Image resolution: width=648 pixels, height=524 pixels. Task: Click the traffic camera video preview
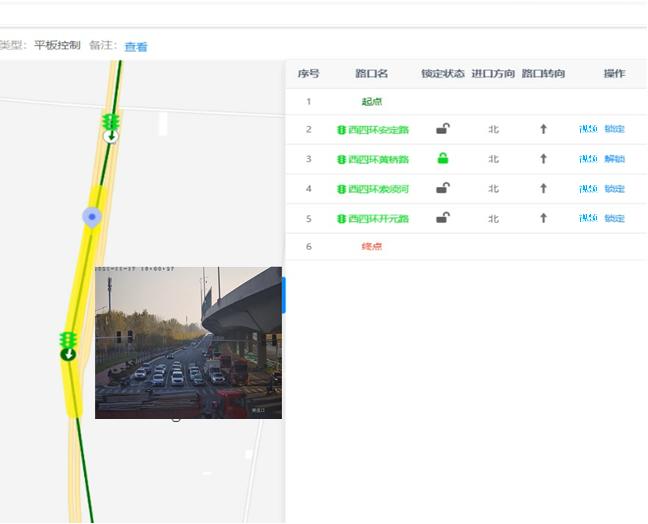click(188, 342)
